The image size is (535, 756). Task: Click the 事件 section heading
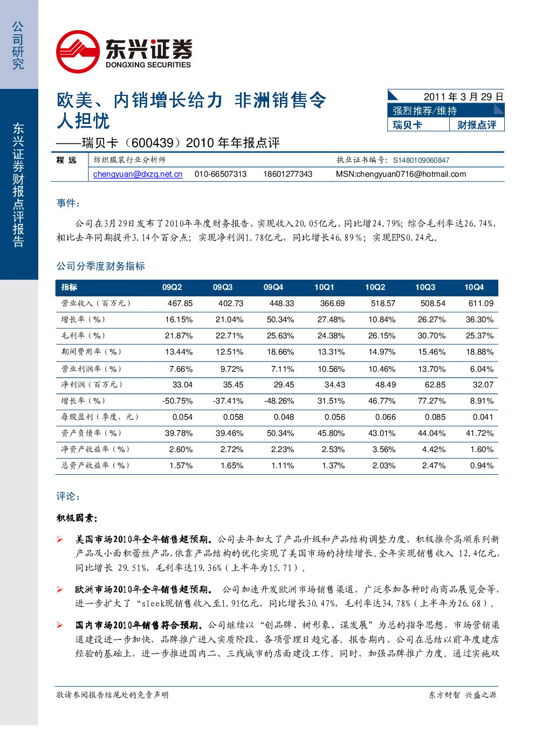point(68,203)
